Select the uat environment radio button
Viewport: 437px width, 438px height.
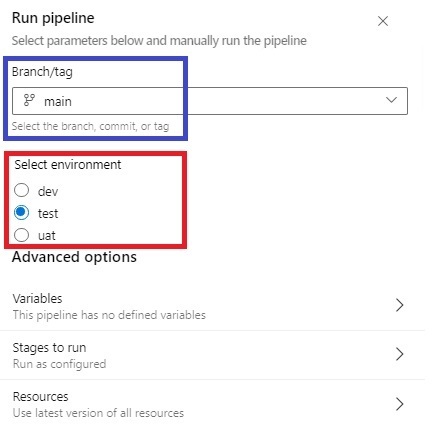pyautogui.click(x=21, y=235)
